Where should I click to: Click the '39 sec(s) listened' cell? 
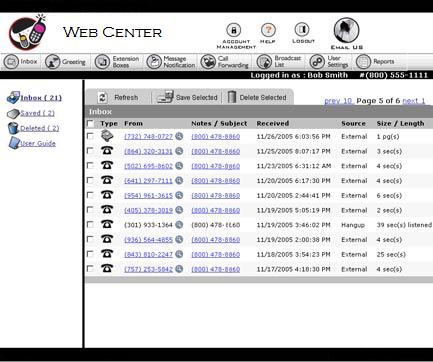click(404, 225)
